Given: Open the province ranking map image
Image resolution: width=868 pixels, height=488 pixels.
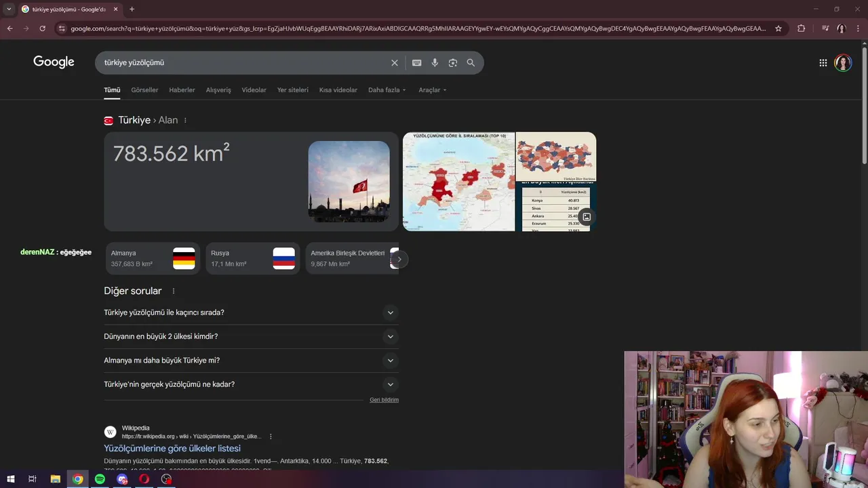Looking at the screenshot, I should coord(458,182).
